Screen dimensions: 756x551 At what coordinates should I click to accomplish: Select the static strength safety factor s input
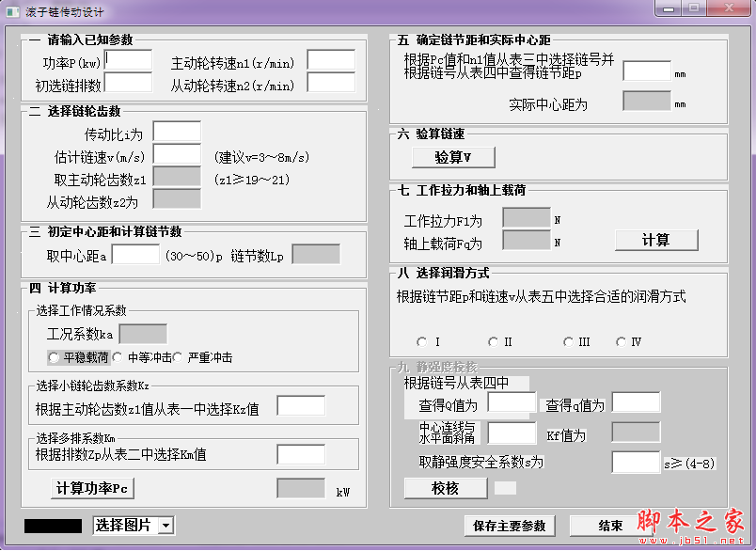[x=636, y=462]
